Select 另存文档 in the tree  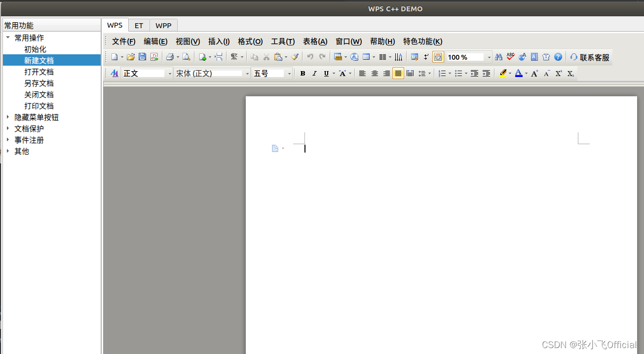point(39,83)
